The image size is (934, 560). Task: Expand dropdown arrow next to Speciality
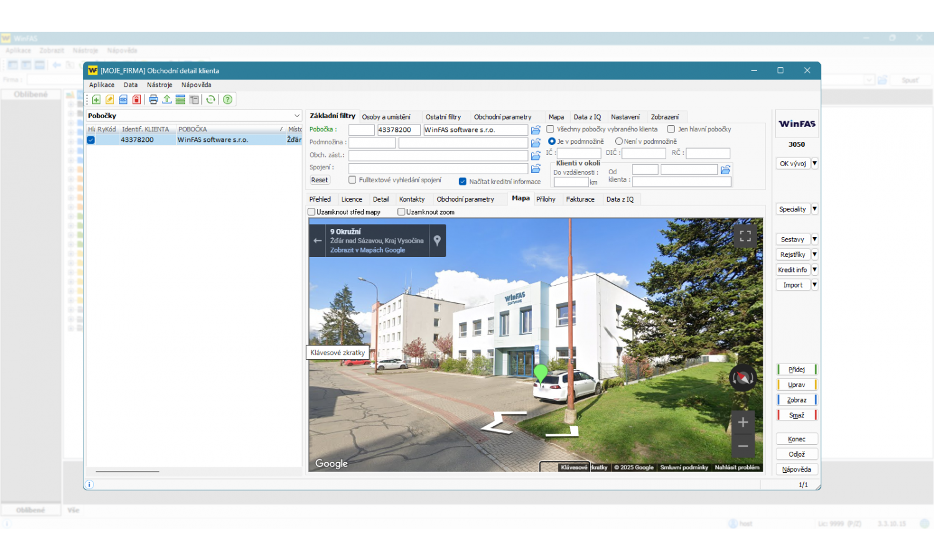[x=814, y=209]
